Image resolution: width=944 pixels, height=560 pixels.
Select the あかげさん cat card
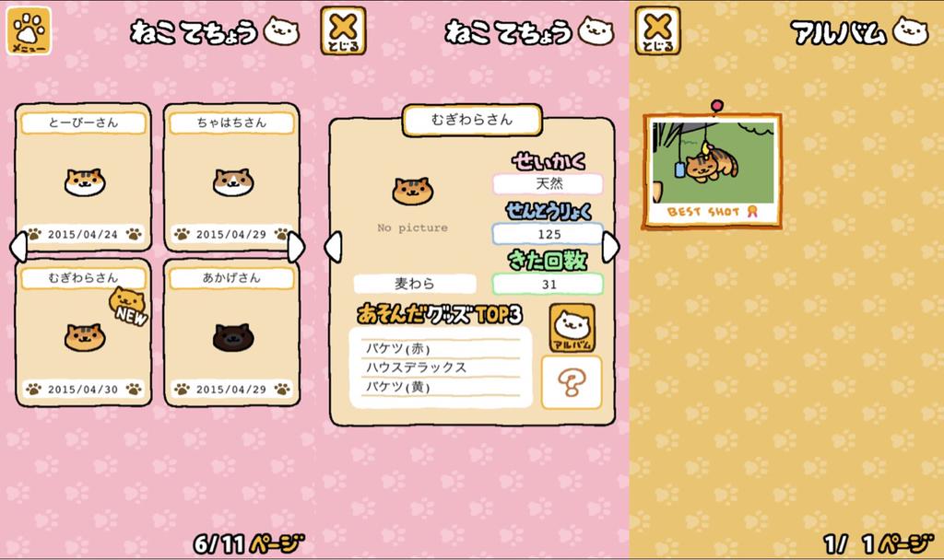pos(231,332)
